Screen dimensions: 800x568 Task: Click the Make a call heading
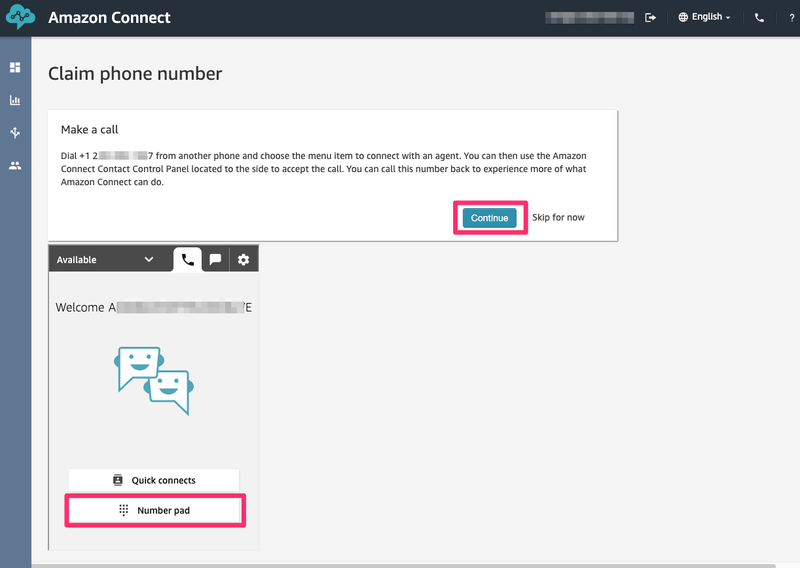pyautogui.click(x=89, y=130)
